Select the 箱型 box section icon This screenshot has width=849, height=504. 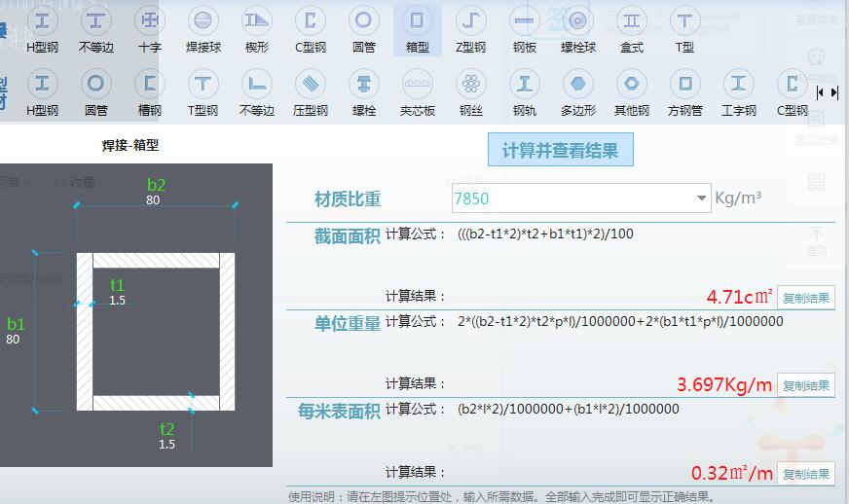(417, 31)
